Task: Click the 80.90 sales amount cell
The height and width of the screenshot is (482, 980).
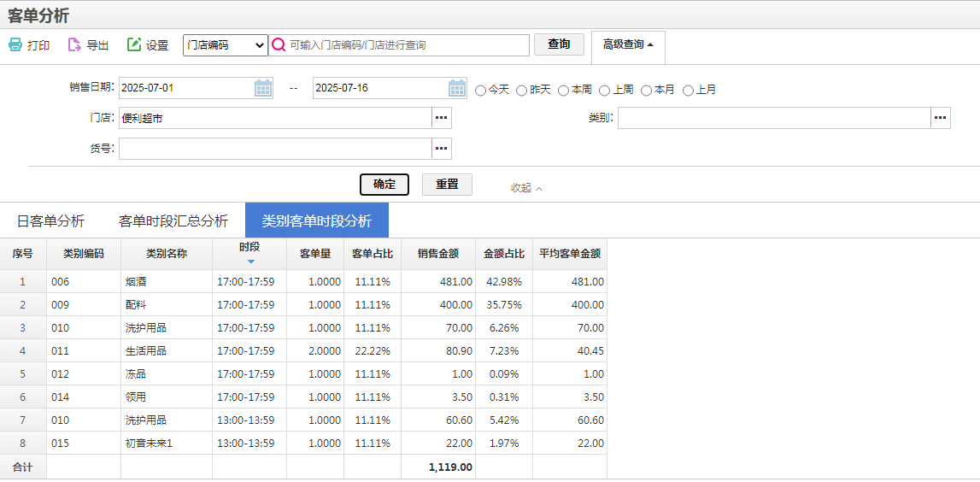Action: [x=439, y=351]
